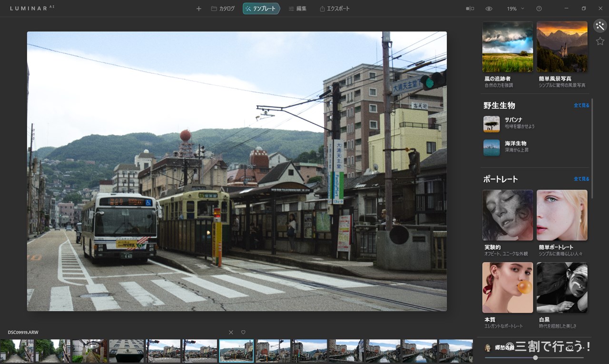609x364 pixels.
Task: Choose the 簡単ポートレート template thumbnail
Action: pos(562,215)
